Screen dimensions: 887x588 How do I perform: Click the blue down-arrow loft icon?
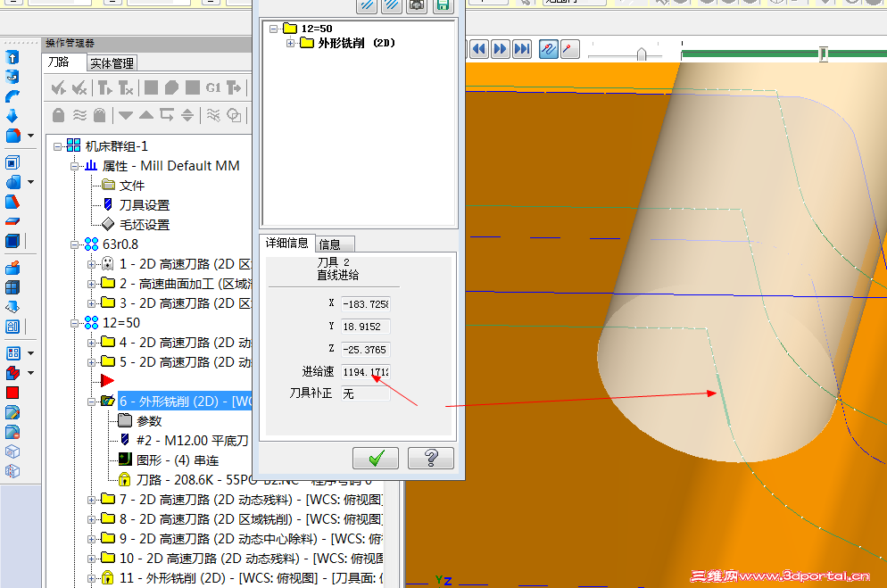(12, 116)
